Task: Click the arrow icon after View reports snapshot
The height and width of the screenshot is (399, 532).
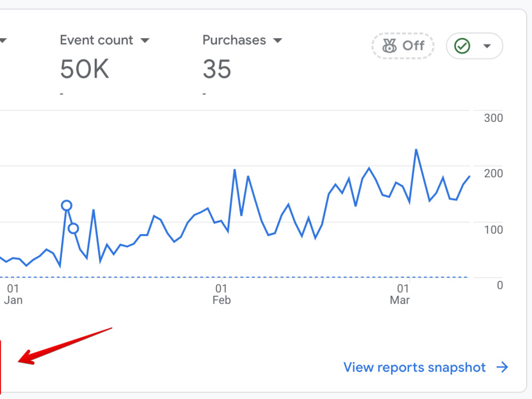Action: tap(502, 367)
